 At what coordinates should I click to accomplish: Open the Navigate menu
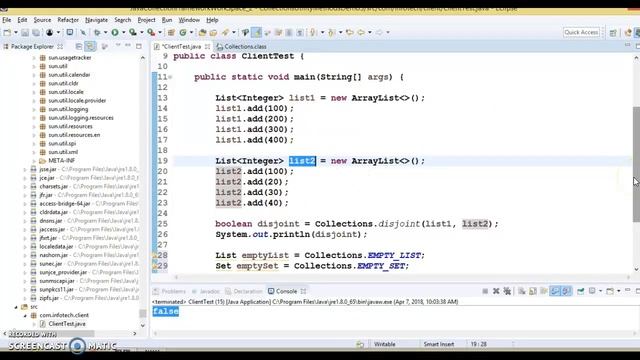tap(96, 20)
